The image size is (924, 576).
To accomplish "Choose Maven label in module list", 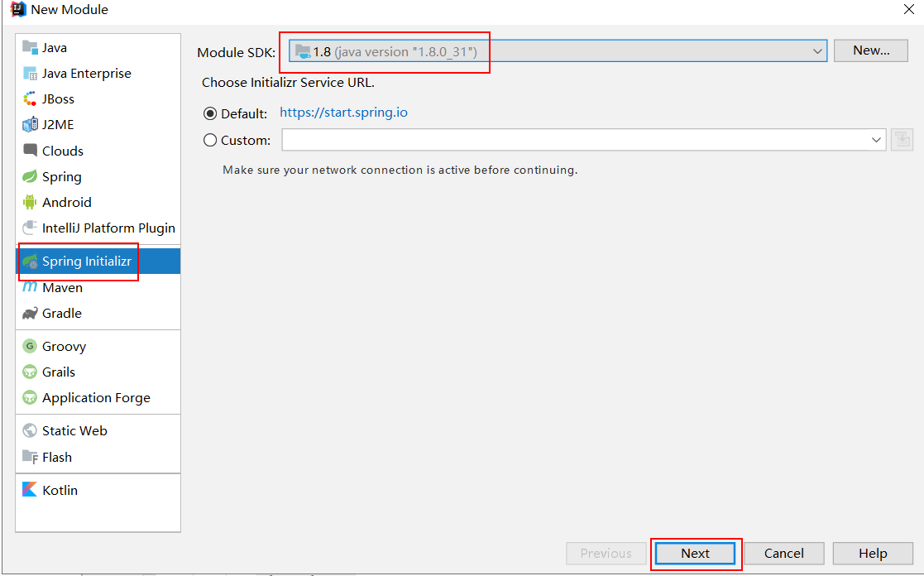I will pos(63,288).
